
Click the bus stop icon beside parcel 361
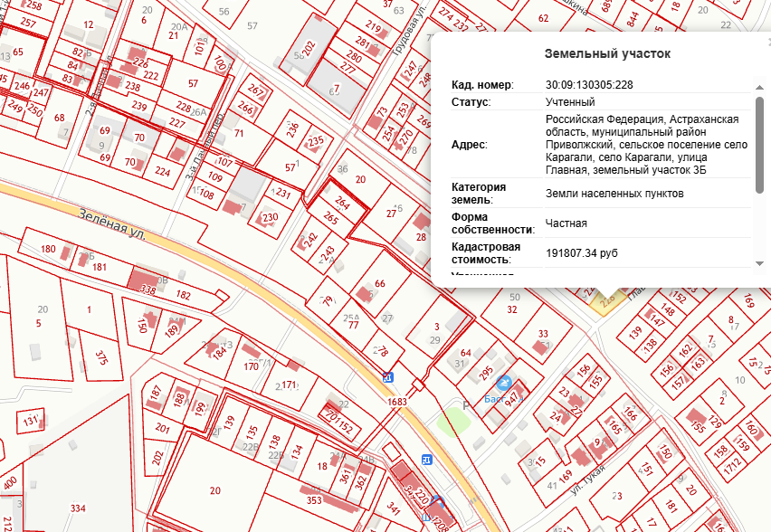point(426,460)
